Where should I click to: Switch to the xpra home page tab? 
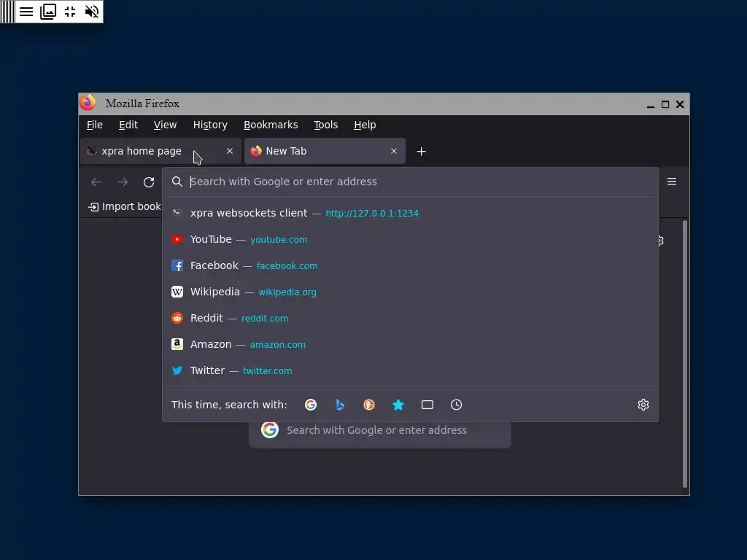click(160, 151)
